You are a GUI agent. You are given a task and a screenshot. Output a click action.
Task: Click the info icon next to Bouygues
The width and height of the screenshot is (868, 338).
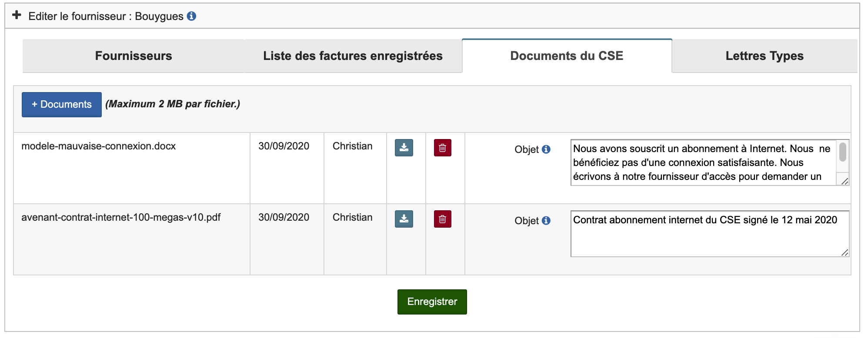(191, 16)
